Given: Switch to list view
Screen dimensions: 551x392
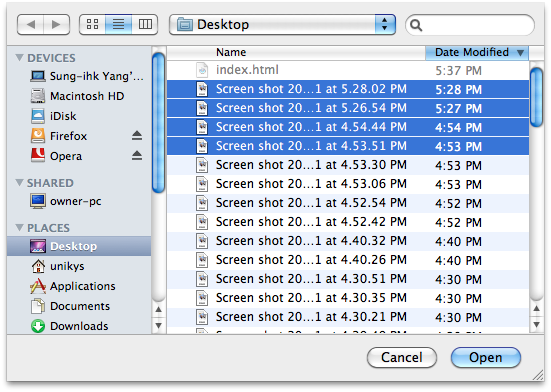Looking at the screenshot, I should 118,25.
